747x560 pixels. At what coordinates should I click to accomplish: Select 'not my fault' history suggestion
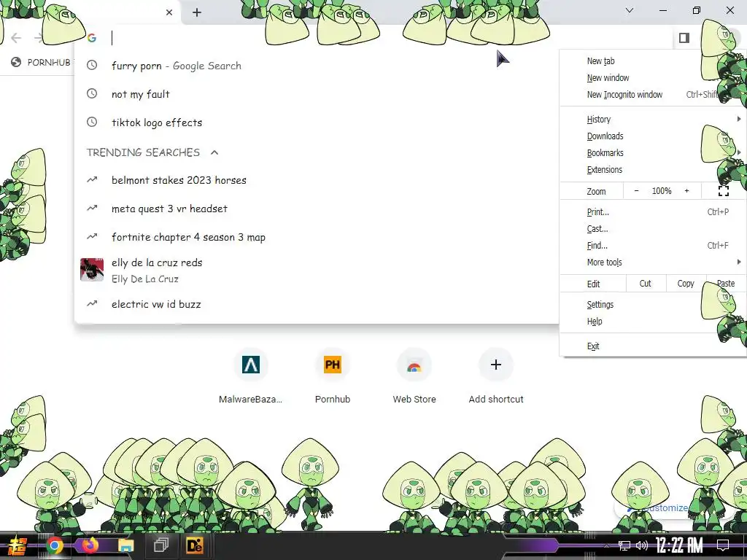[317, 94]
